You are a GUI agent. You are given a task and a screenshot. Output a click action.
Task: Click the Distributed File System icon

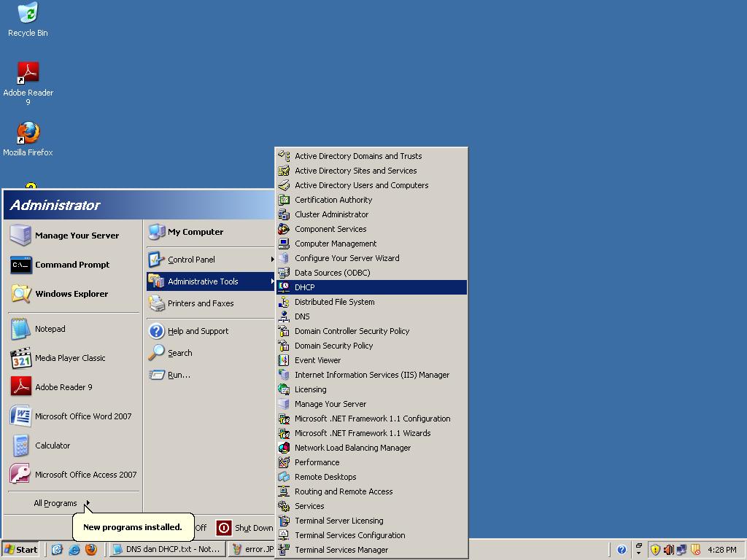tap(284, 302)
